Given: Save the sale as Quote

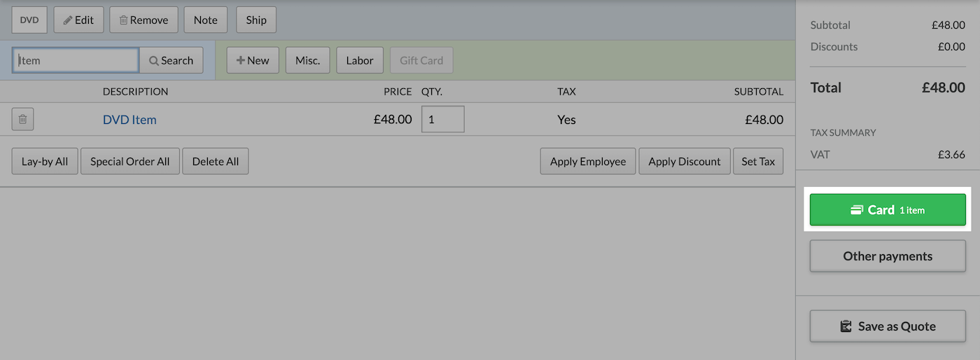Looking at the screenshot, I should [888, 326].
